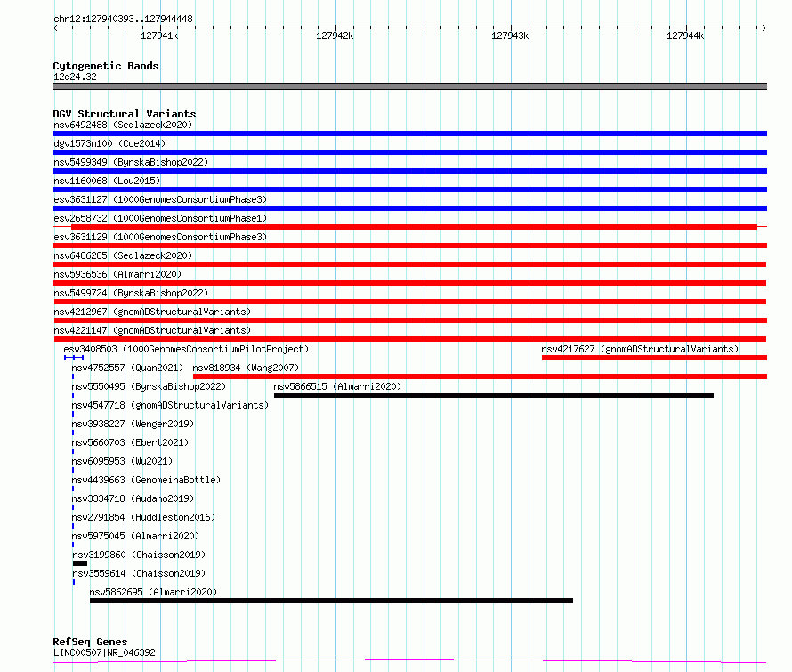Screen dimensions: 792x672
Task: Click nsv5936536 (Almarri2020) label
Action: (117, 274)
